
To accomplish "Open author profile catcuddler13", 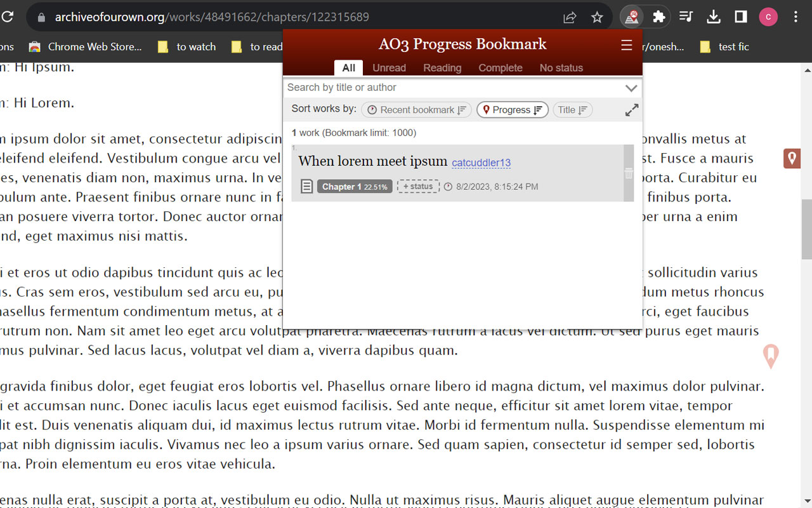I will pyautogui.click(x=481, y=163).
